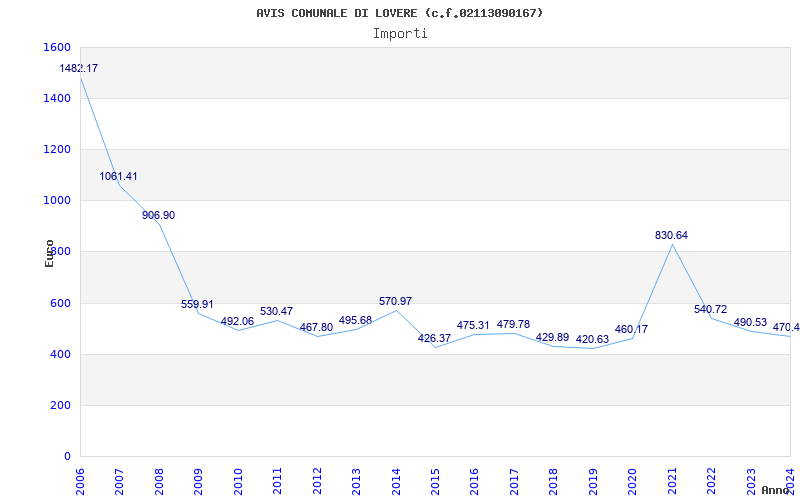Select the 906.90 data label

(158, 215)
